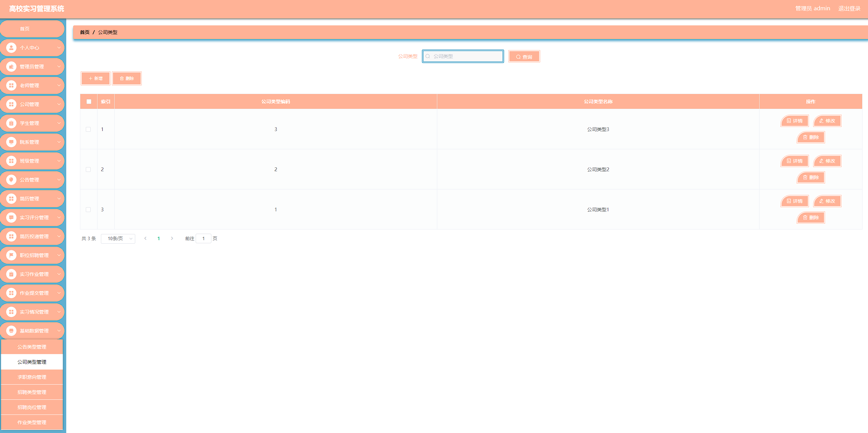This screenshot has height=433, width=868.
Task: Expand the 公司管理 sidebar menu chevron
Action: (x=59, y=104)
